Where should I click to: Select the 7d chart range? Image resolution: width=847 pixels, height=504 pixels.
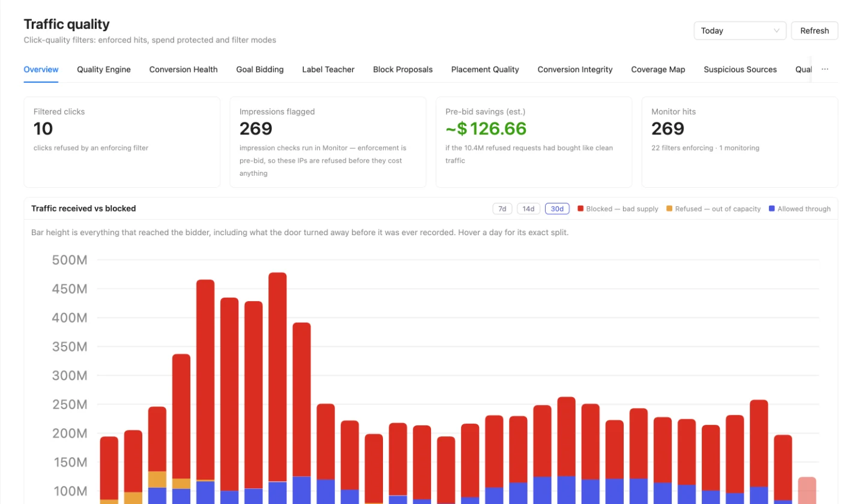tap(502, 209)
